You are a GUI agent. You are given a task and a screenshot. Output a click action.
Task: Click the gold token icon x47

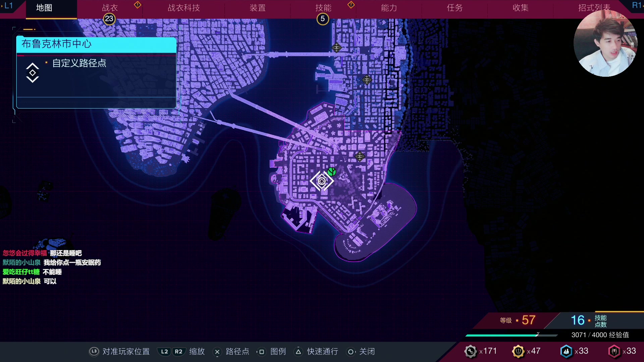(x=518, y=351)
